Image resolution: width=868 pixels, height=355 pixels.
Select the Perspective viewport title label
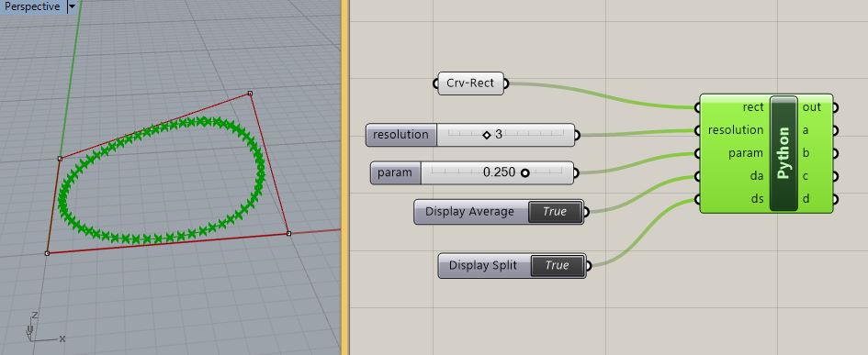click(32, 6)
